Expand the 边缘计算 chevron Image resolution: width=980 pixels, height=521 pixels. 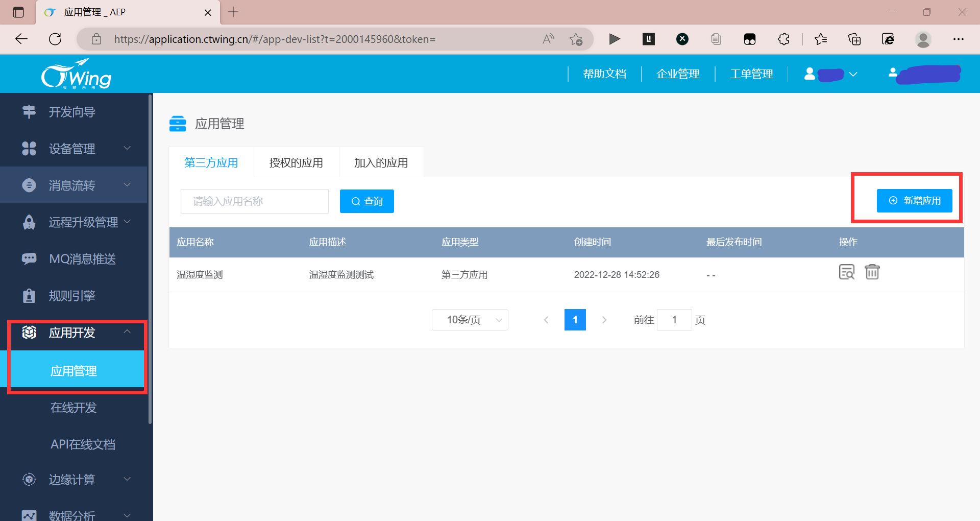(x=127, y=479)
